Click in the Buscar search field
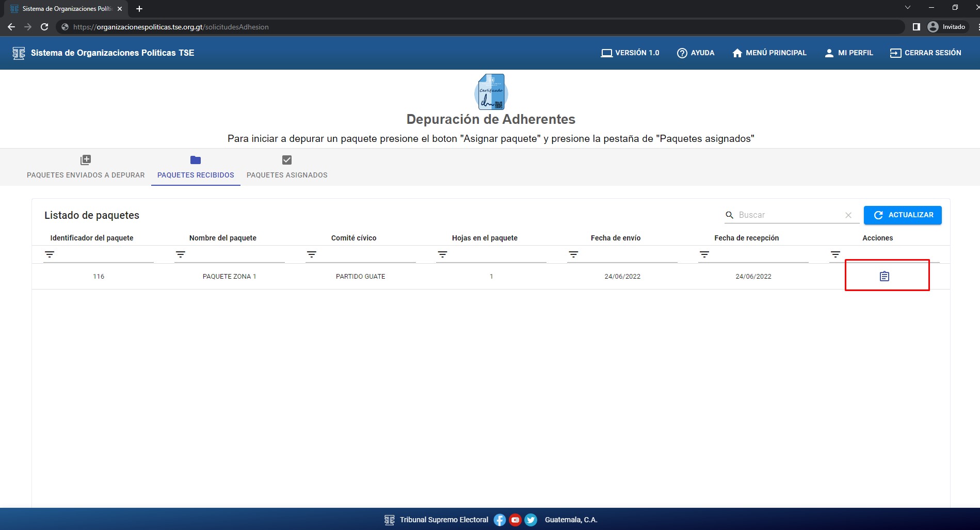Image resolution: width=980 pixels, height=530 pixels. [789, 215]
